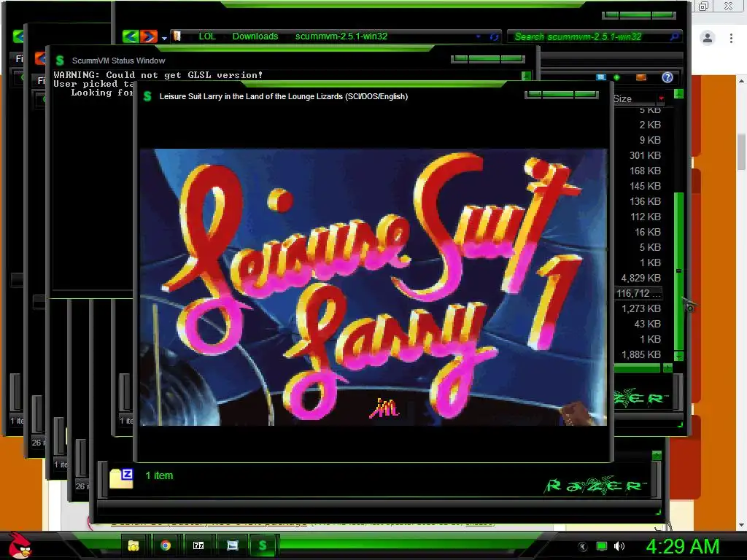Click the status window scrollbar up arrow
The image size is (747, 560).
526,76
